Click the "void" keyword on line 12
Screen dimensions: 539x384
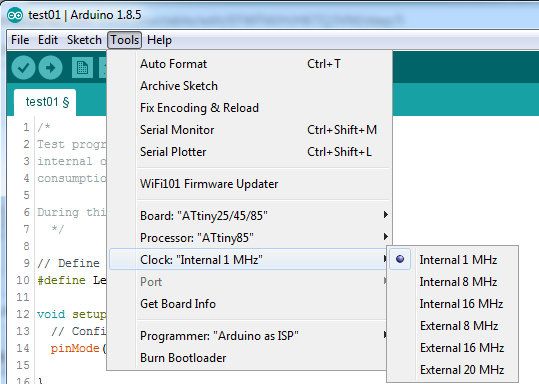point(51,314)
